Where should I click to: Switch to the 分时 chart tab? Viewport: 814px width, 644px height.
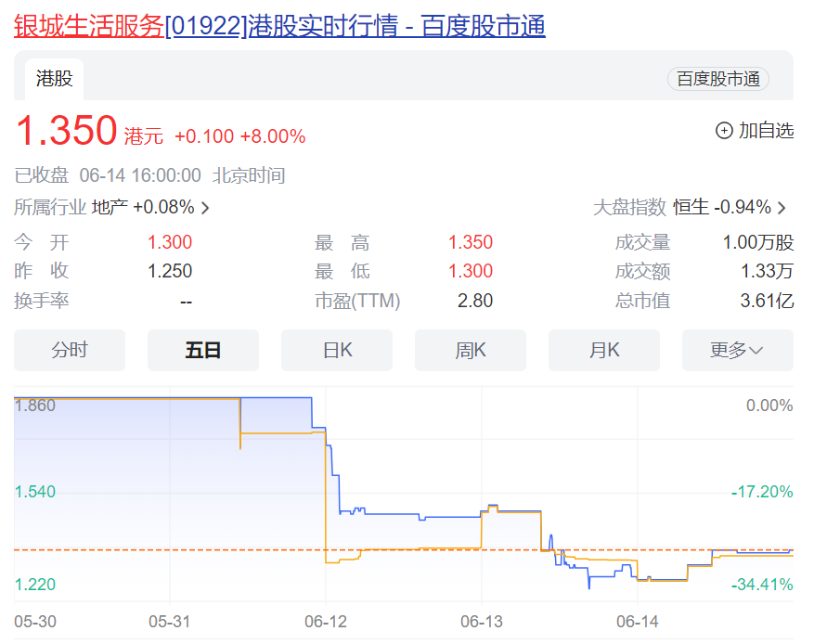point(70,350)
